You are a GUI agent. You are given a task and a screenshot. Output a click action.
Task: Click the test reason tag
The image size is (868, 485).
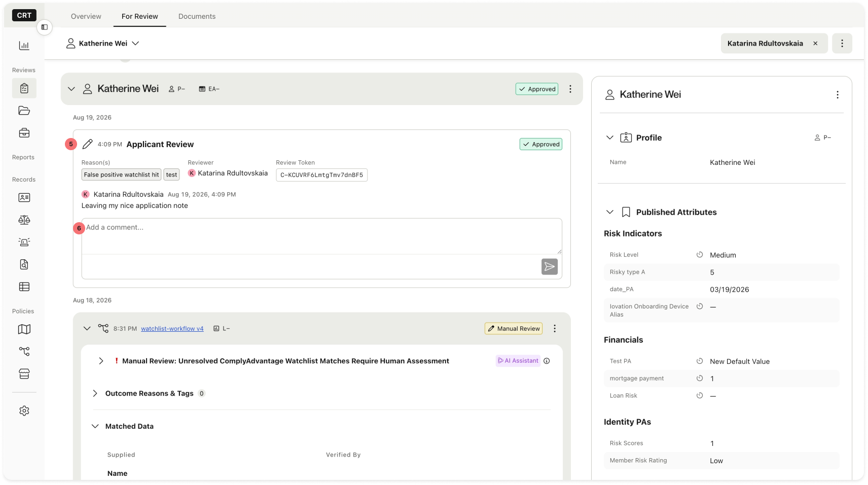[171, 175]
